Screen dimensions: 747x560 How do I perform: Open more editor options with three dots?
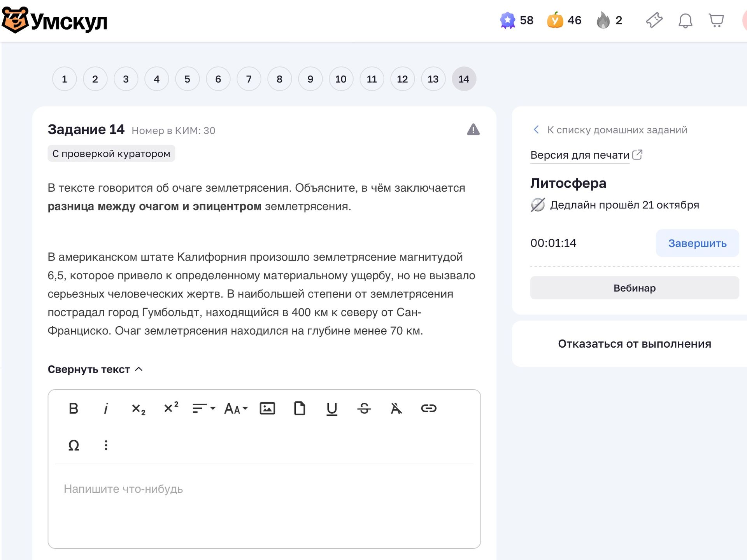tap(106, 445)
